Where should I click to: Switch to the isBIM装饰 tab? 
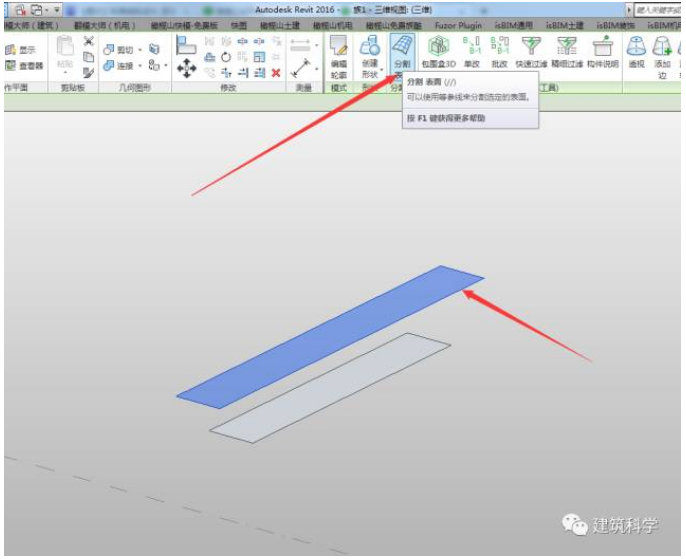click(615, 26)
